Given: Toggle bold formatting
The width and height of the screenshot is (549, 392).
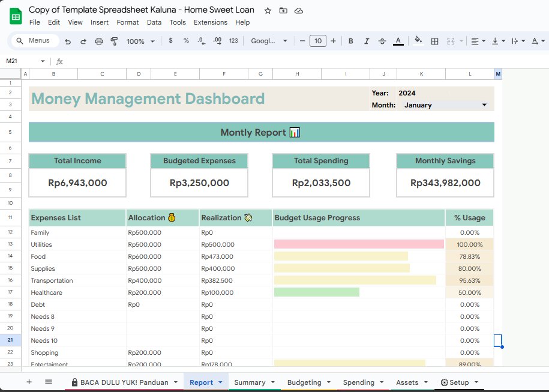Looking at the screenshot, I should [x=350, y=41].
